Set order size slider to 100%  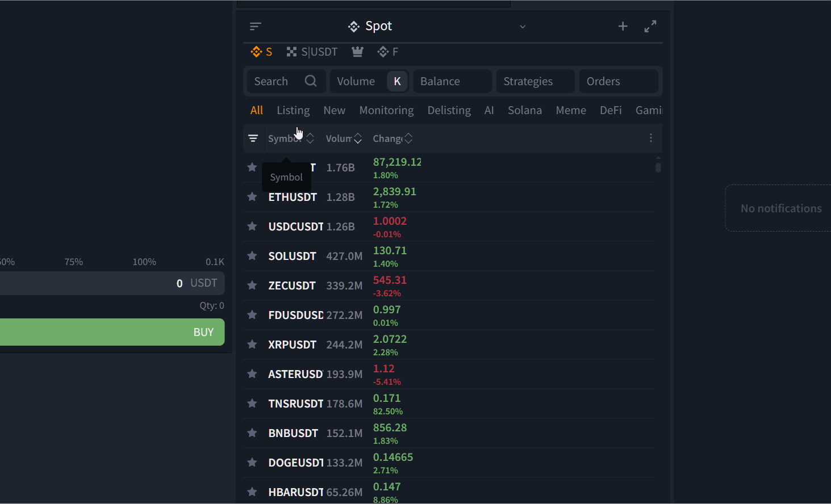[x=144, y=262]
